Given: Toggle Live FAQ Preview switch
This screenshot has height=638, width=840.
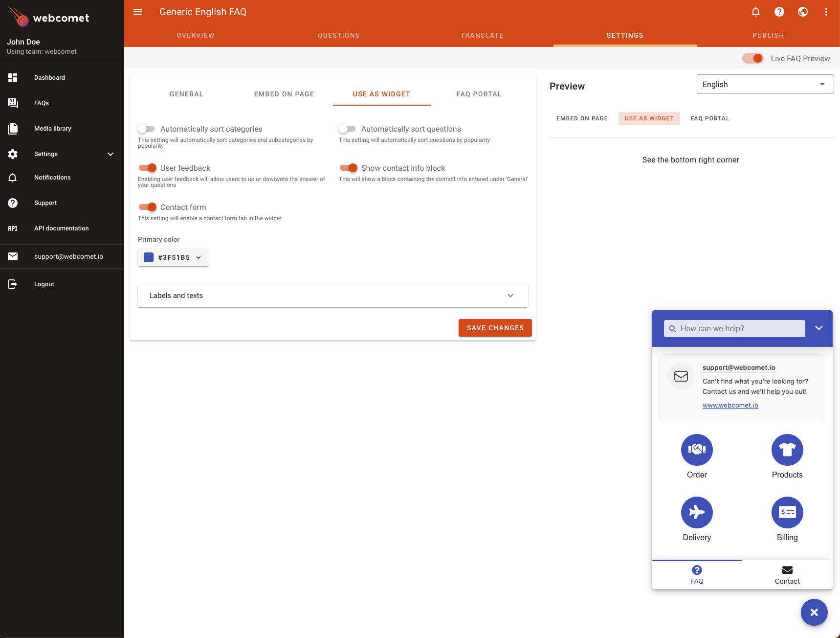Looking at the screenshot, I should [x=753, y=58].
